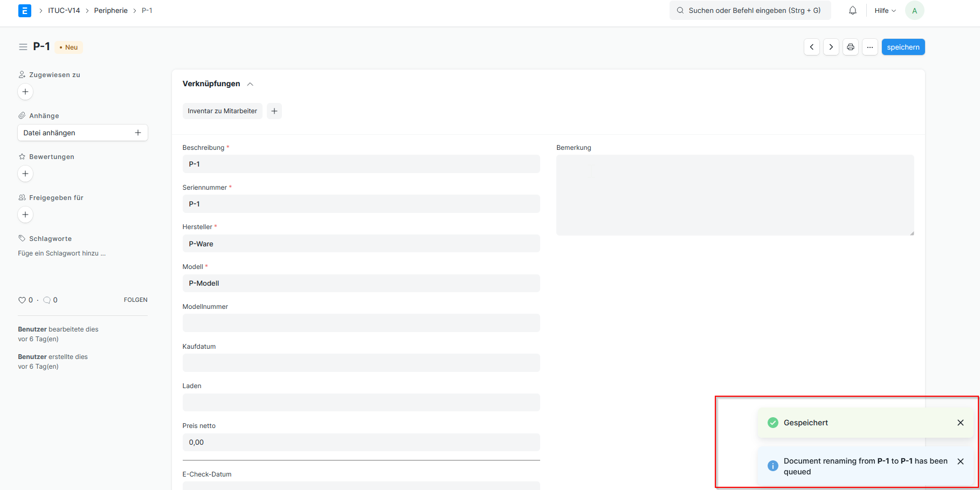Edit the Hersteller field P-Ware

click(x=361, y=244)
